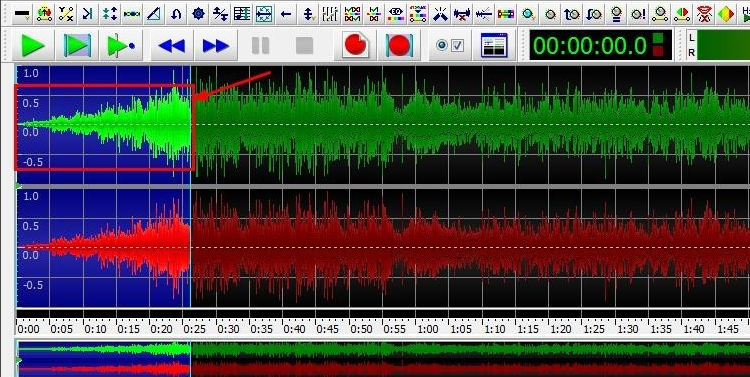This screenshot has width=750, height=377.
Task: Toggle the green indicator beside the time display
Action: (x=658, y=37)
